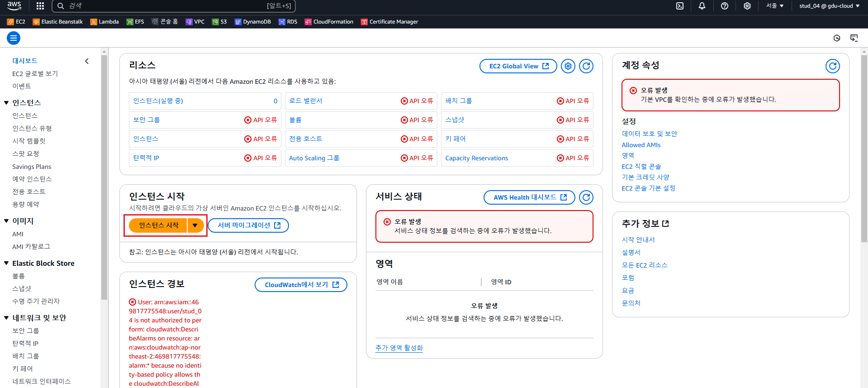
Task: Open CloudFormation favorite shortcut
Action: click(x=329, y=22)
